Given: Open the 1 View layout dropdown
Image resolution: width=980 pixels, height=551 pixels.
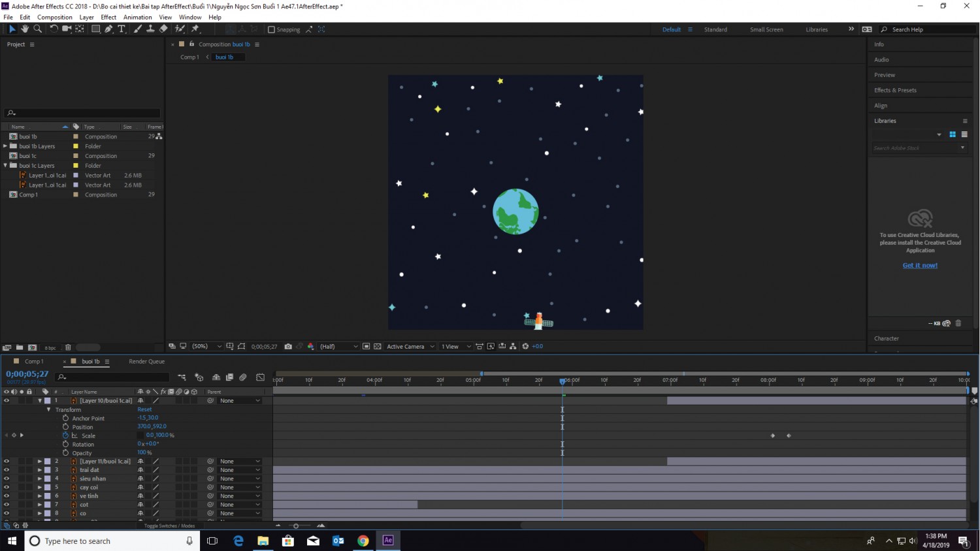Looking at the screenshot, I should [456, 347].
